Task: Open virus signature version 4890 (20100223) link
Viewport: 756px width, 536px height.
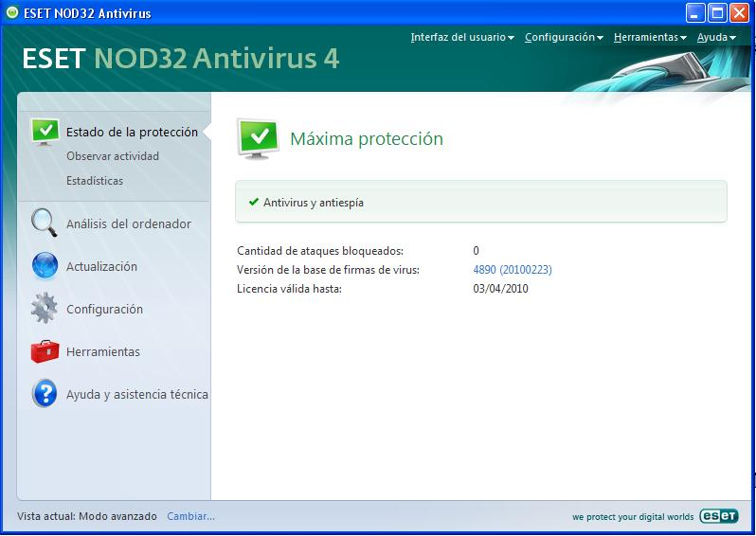Action: (x=512, y=270)
